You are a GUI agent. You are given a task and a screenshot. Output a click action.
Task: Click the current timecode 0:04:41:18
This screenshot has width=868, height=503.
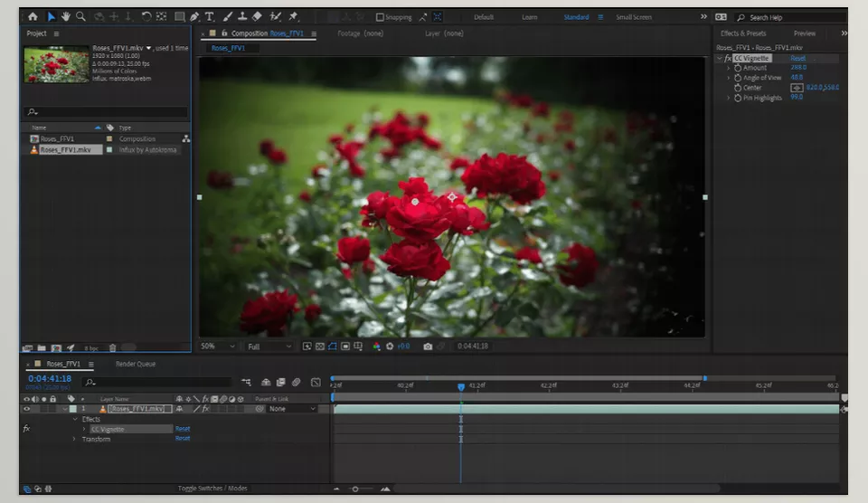(50, 378)
